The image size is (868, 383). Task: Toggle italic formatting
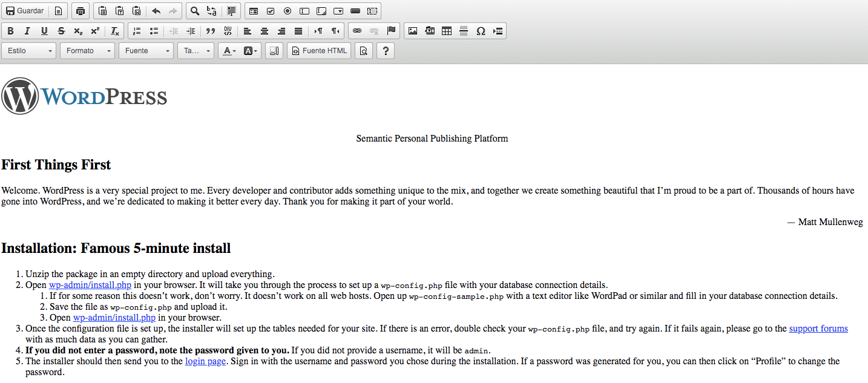click(x=27, y=31)
